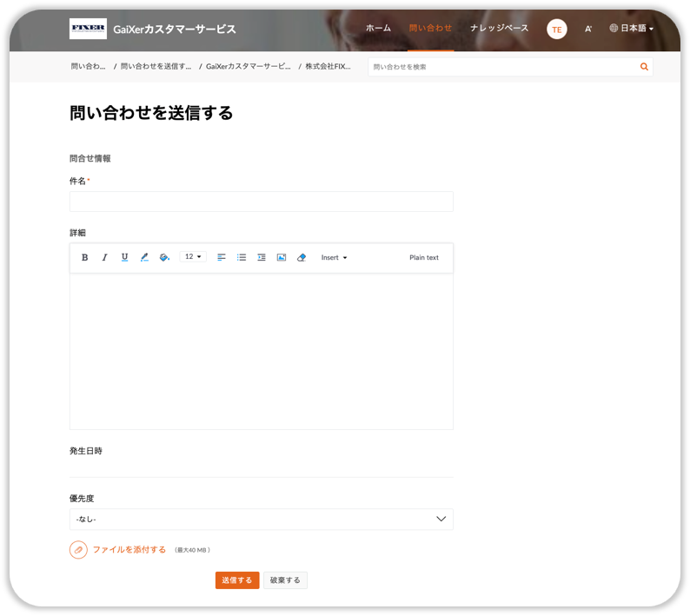Click the insert image icon
Screen dimensions: 690x616
(x=282, y=257)
